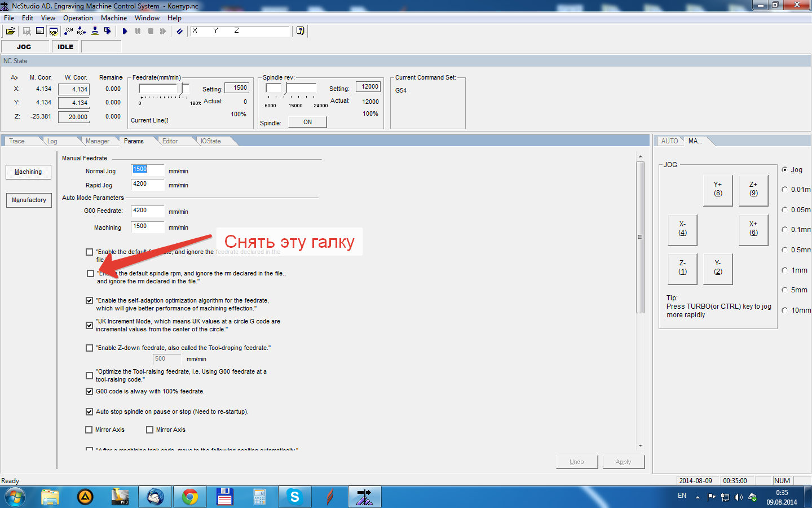Start machining with the blue play icon
This screenshot has height=508, width=812.
(x=125, y=31)
